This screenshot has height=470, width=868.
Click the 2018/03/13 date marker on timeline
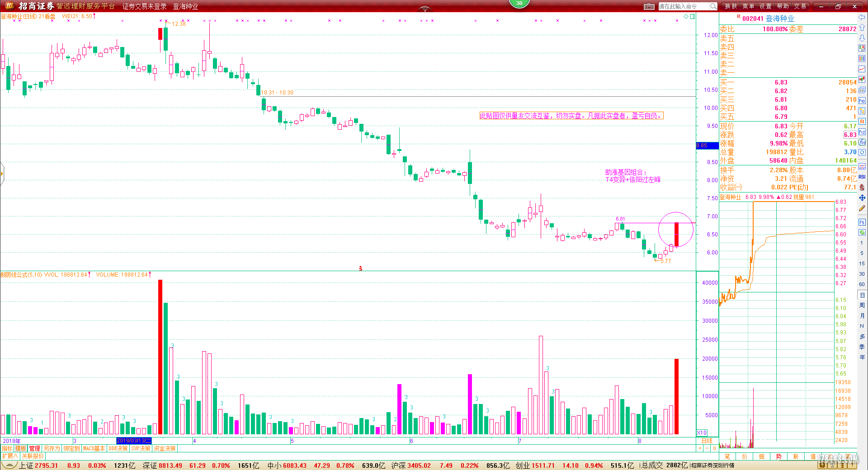pos(134,441)
